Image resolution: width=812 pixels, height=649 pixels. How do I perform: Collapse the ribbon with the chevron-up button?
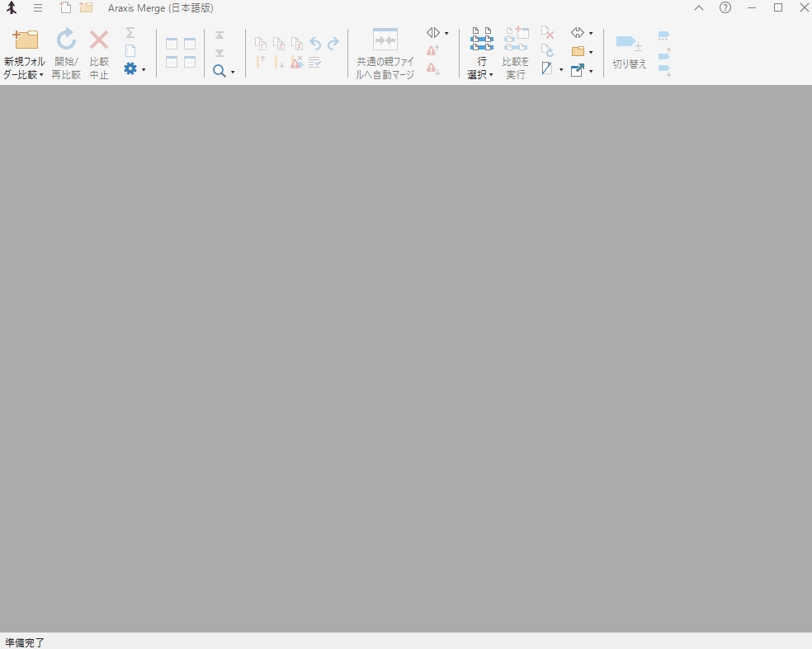pos(699,7)
